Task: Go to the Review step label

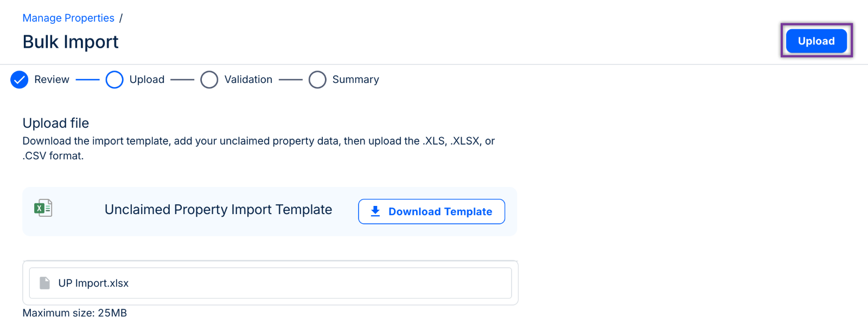Action: (52, 80)
